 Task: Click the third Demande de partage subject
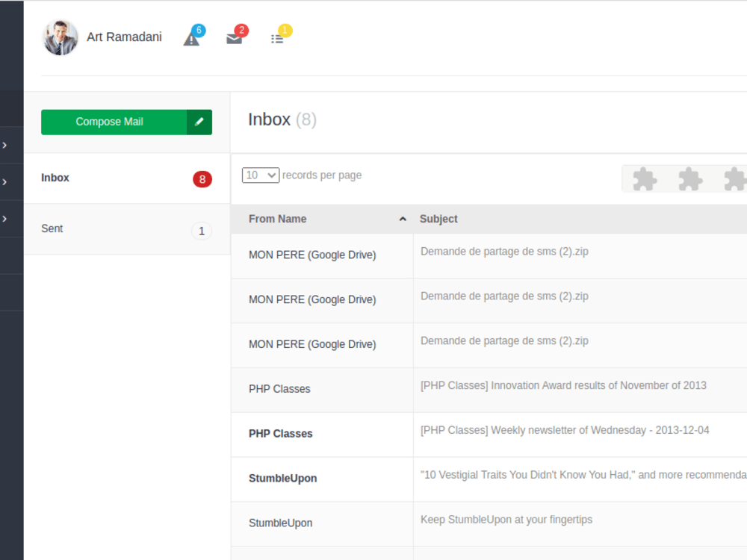504,341
